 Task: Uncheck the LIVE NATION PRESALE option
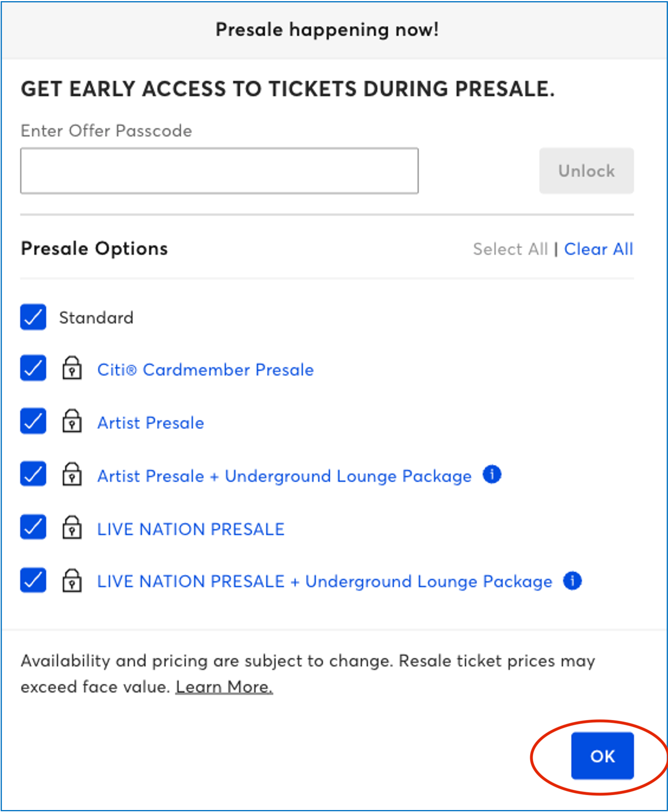click(x=33, y=528)
